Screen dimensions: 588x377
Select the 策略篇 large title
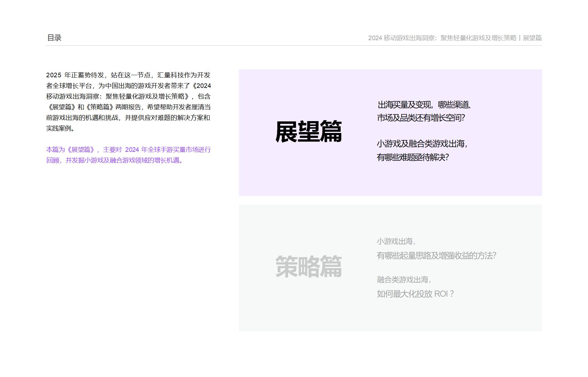308,267
